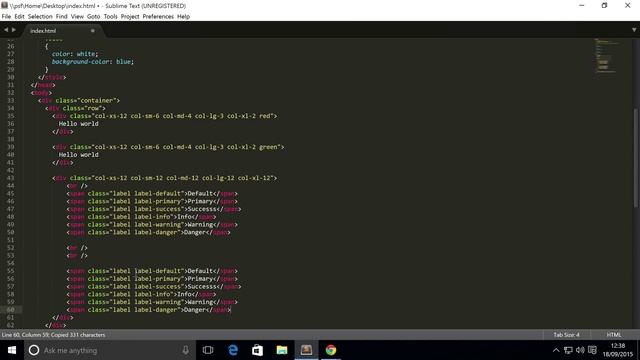640x360 pixels.
Task: Click 'Hello world' on line 36
Action: click(78, 124)
